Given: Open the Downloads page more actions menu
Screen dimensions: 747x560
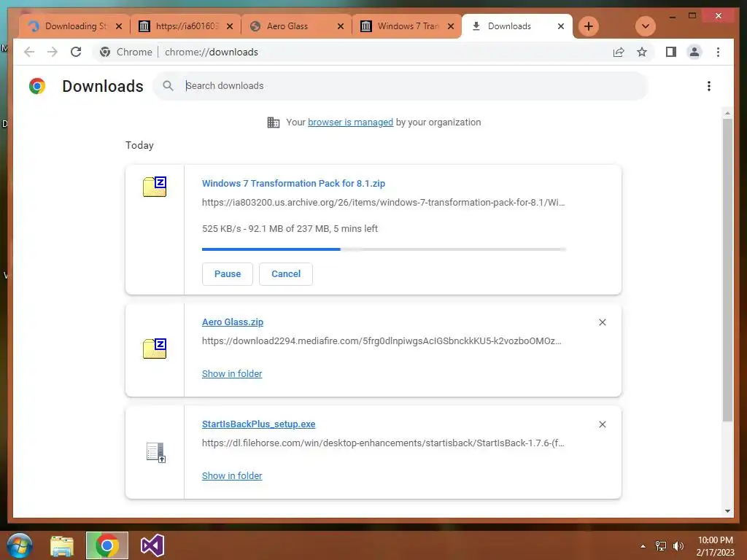Looking at the screenshot, I should [x=709, y=86].
